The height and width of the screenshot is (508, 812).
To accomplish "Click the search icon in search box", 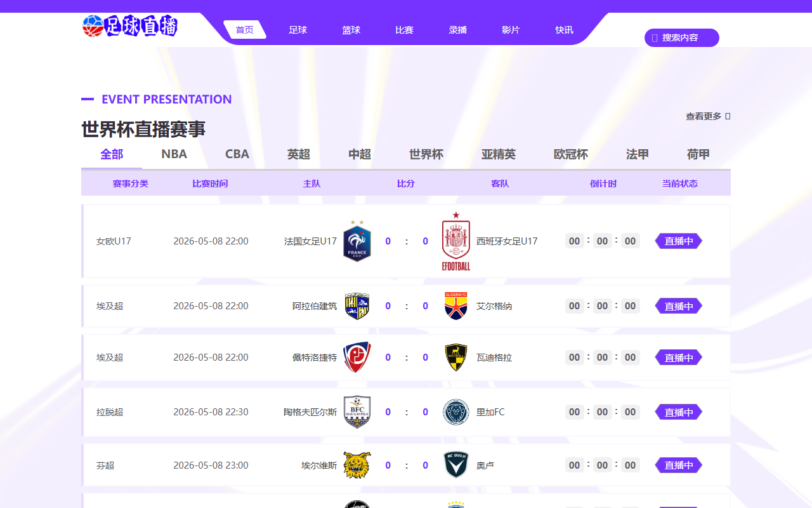I will click(x=655, y=38).
